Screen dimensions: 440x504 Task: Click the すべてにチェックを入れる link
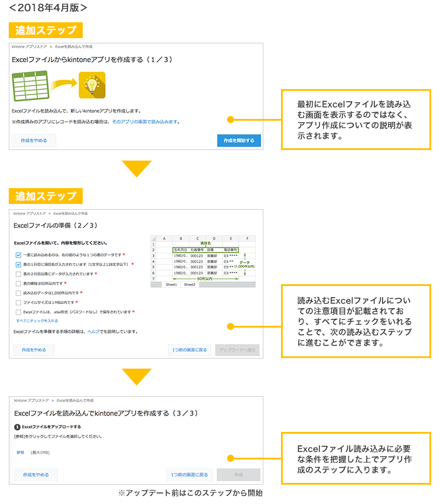[x=36, y=321]
